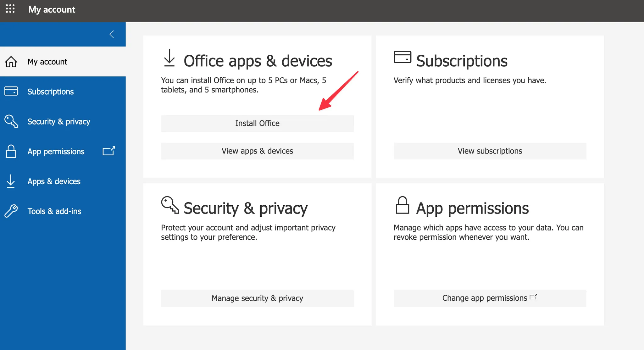Open App permissions sidebar item
The width and height of the screenshot is (644, 350).
pos(63,151)
